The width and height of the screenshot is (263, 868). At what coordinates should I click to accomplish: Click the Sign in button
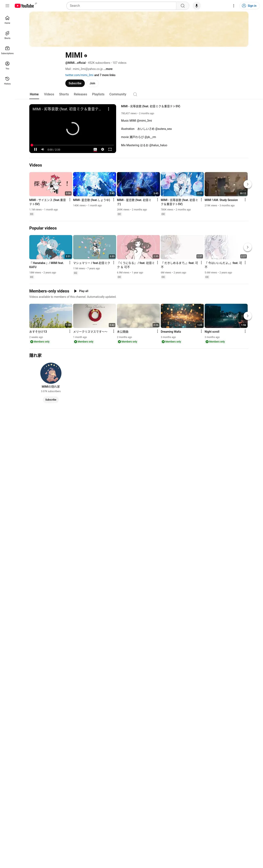(x=249, y=6)
